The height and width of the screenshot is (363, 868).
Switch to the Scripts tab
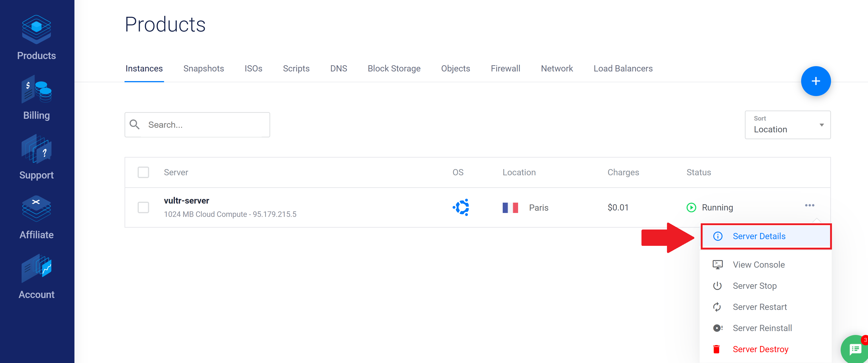point(296,69)
